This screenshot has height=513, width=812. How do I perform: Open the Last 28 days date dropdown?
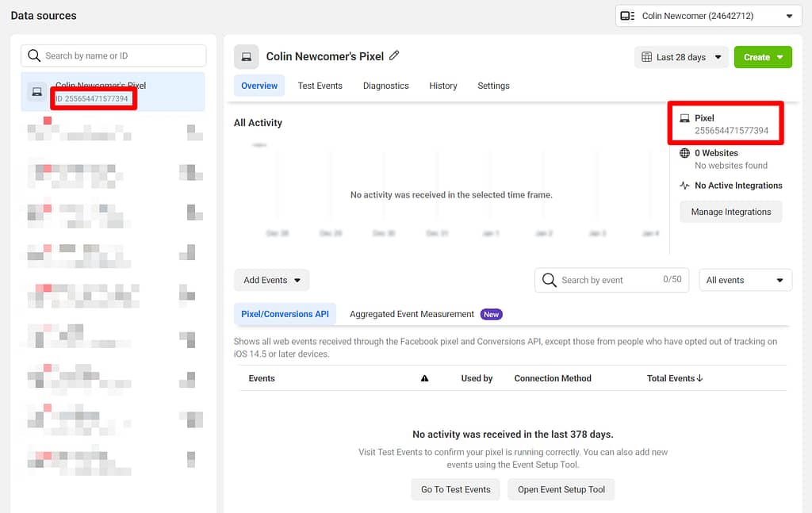(681, 57)
